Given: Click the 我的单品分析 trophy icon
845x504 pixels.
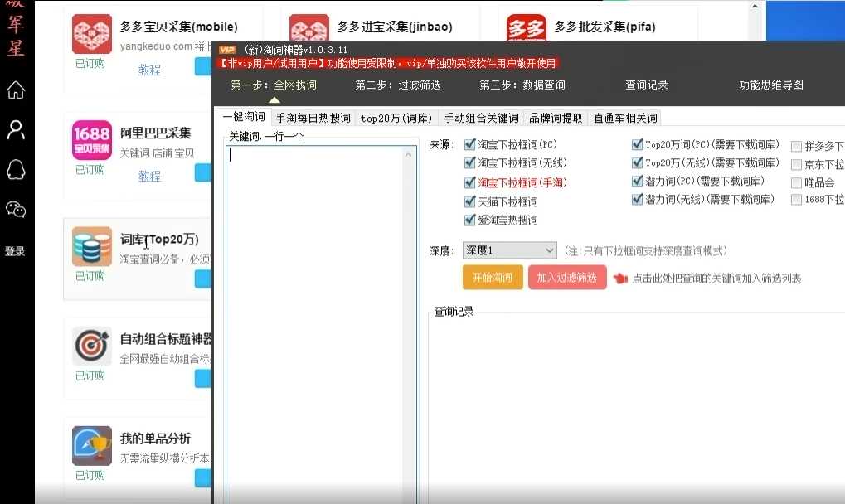Looking at the screenshot, I should (x=92, y=445).
